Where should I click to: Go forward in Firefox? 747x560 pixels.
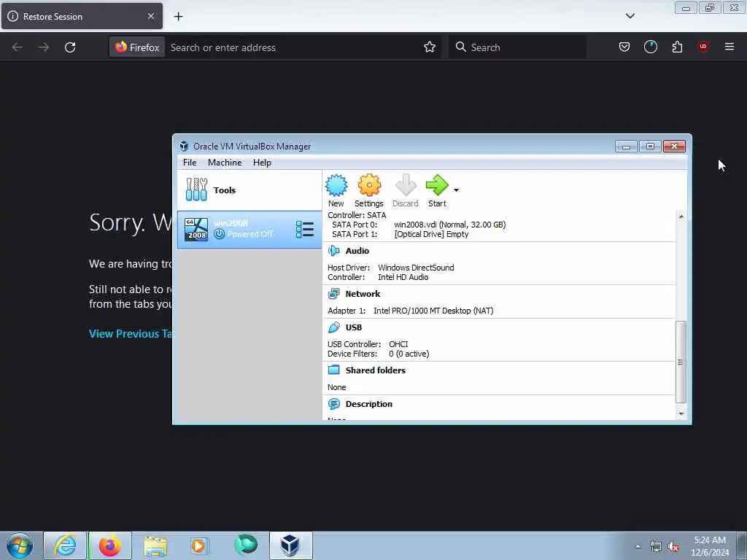tap(43, 47)
